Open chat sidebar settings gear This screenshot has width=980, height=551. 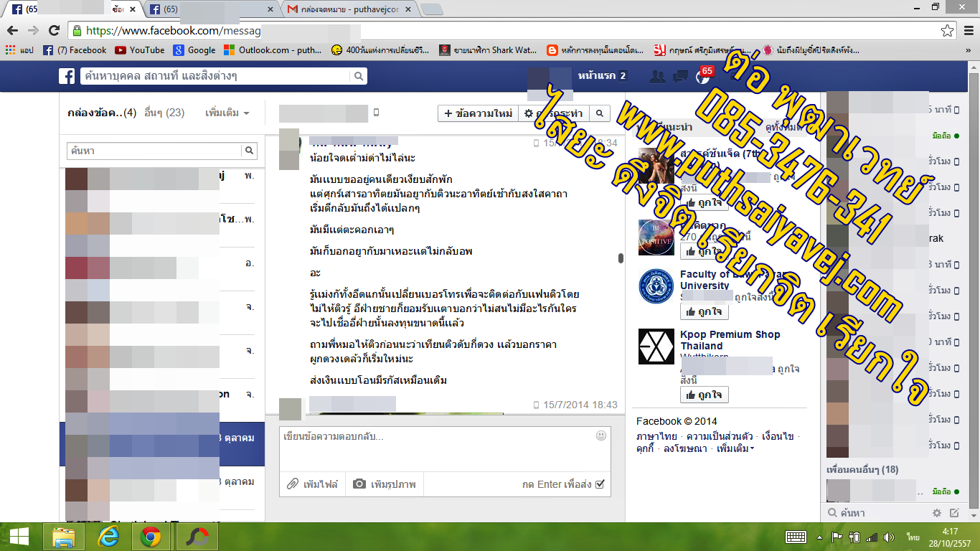[x=936, y=513]
